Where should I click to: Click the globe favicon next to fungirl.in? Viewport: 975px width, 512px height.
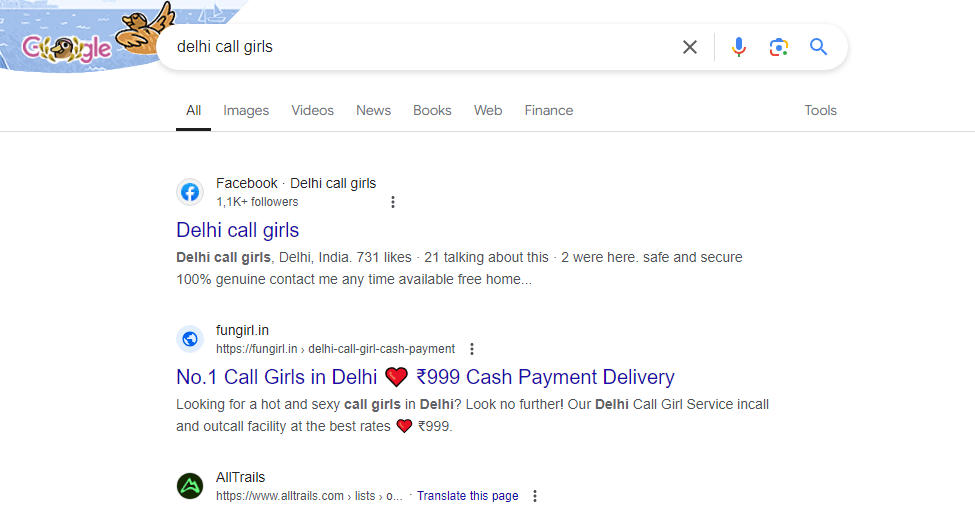coord(190,339)
